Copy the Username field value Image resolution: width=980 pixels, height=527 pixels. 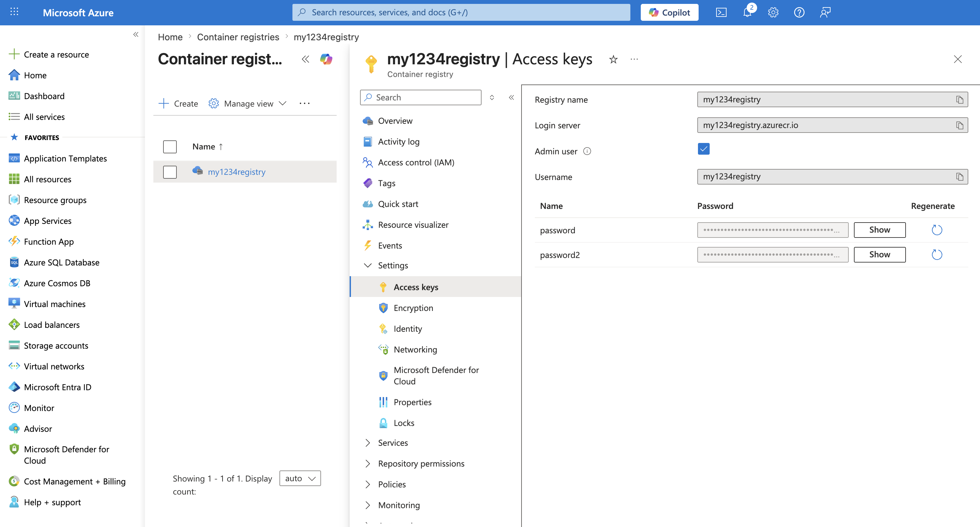coord(960,176)
